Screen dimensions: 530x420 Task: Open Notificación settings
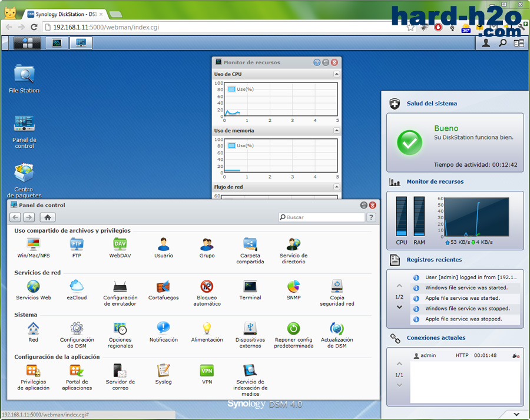coord(164,332)
